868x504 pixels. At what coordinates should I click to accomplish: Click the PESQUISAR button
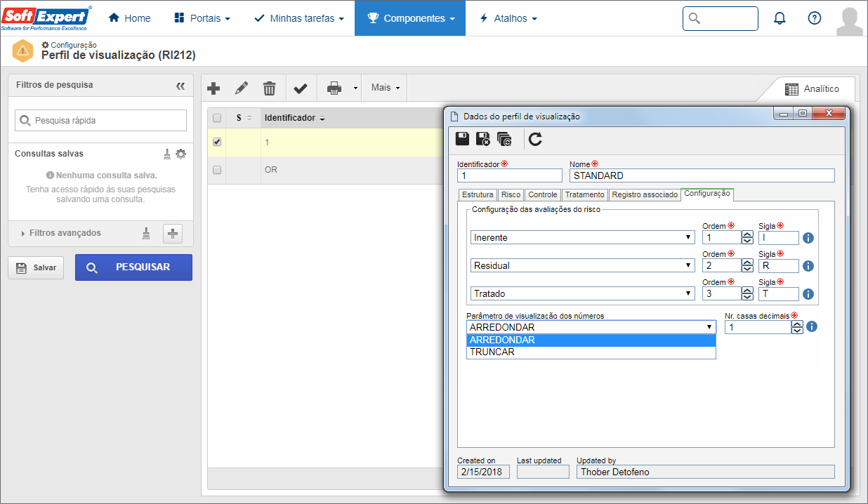coord(133,267)
